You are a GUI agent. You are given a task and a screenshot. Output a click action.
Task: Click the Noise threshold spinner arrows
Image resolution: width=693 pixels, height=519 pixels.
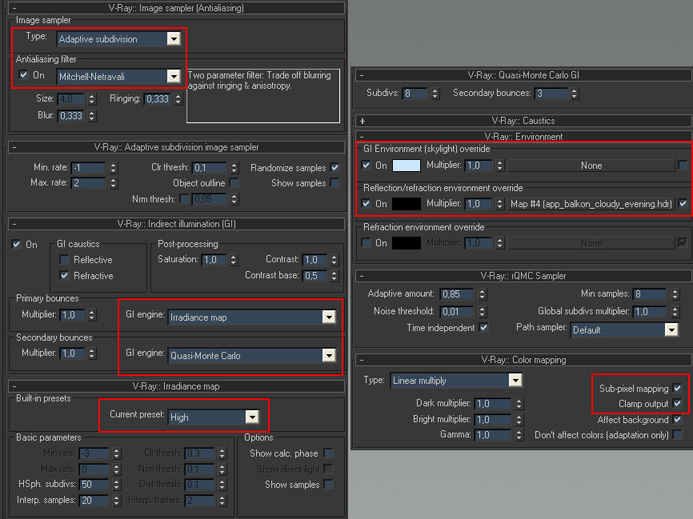click(x=482, y=312)
